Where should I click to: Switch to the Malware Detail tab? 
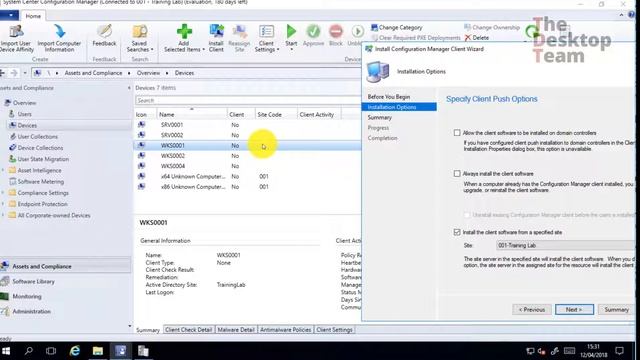click(236, 330)
